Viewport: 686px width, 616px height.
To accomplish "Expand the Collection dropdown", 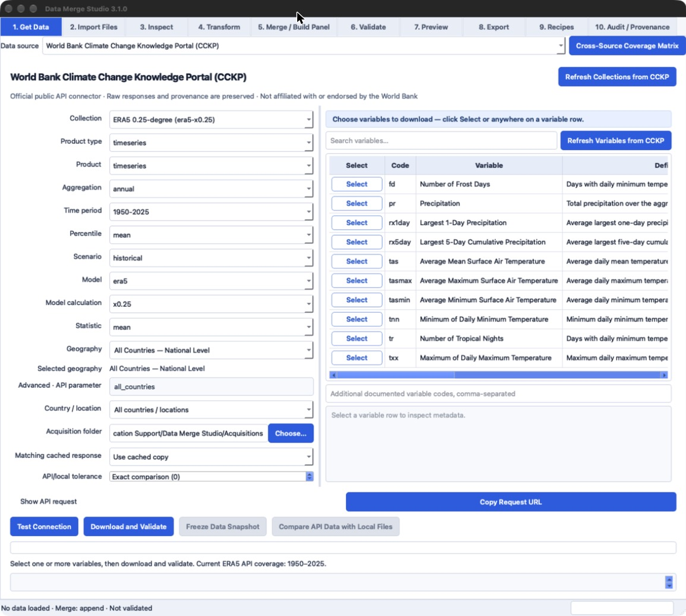I will click(211, 120).
